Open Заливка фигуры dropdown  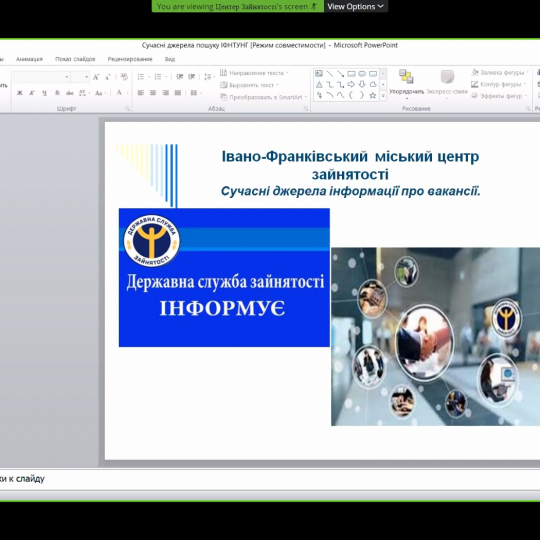(500, 73)
